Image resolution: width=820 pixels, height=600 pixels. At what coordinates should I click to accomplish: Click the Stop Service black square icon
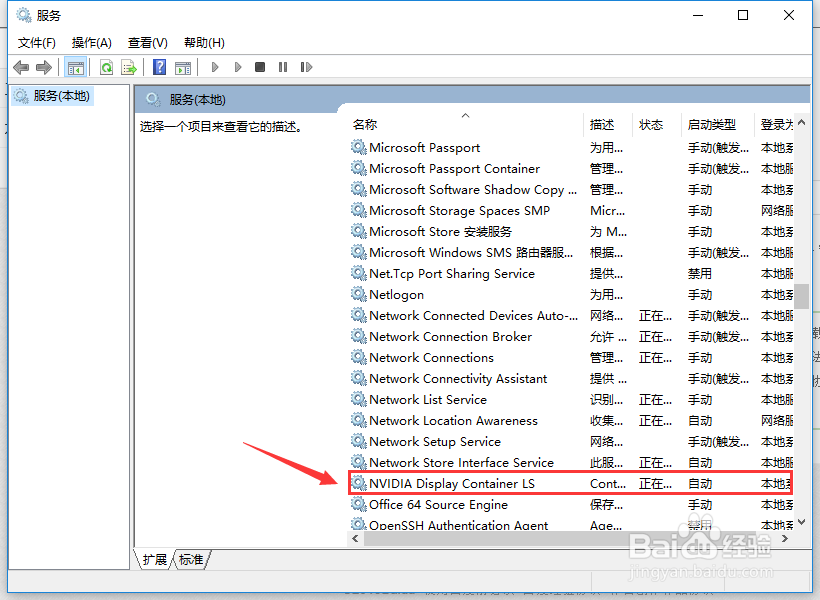[261, 66]
